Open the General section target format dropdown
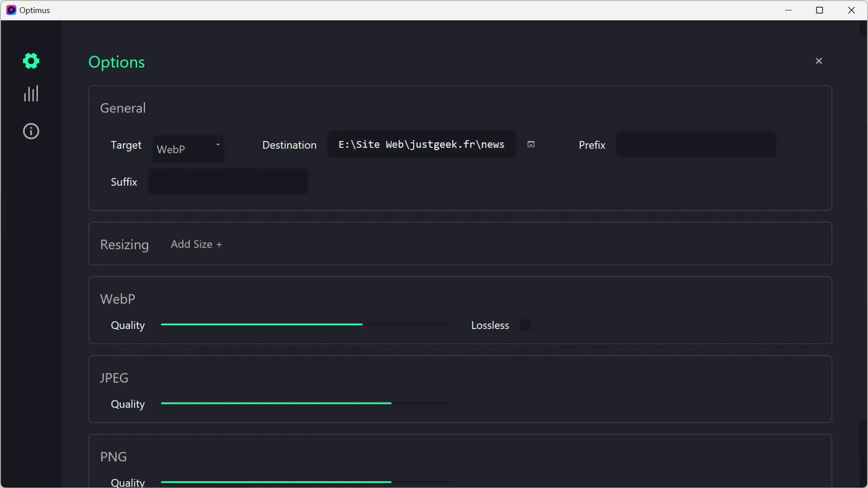 click(x=189, y=148)
